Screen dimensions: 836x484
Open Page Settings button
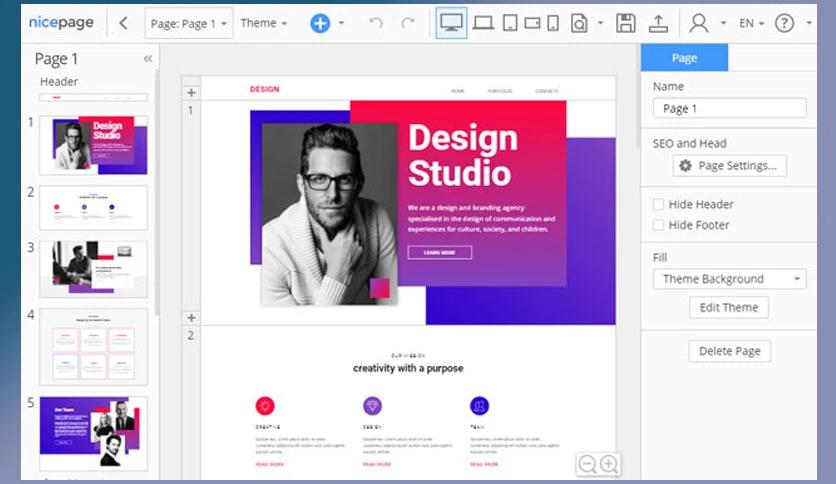[x=729, y=166]
